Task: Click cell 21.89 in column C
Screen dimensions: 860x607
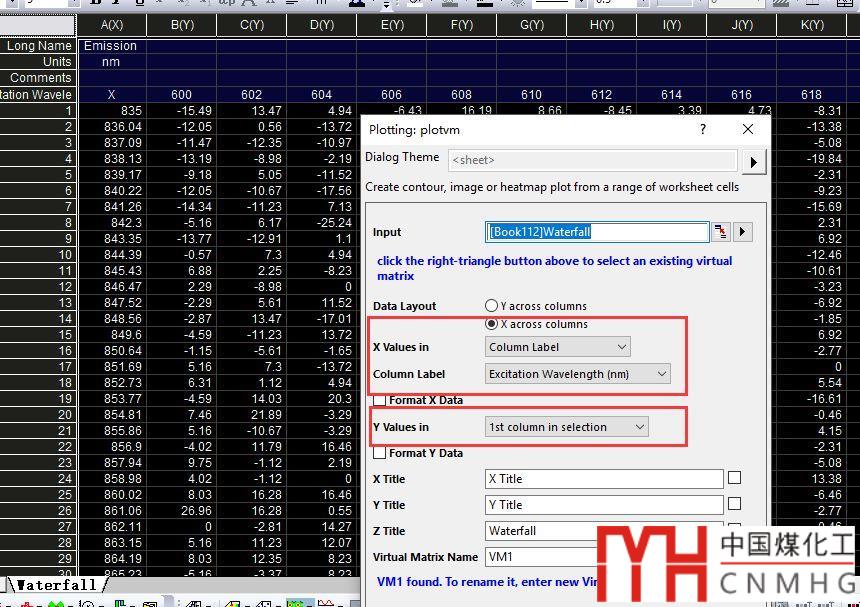Action: [x=252, y=415]
